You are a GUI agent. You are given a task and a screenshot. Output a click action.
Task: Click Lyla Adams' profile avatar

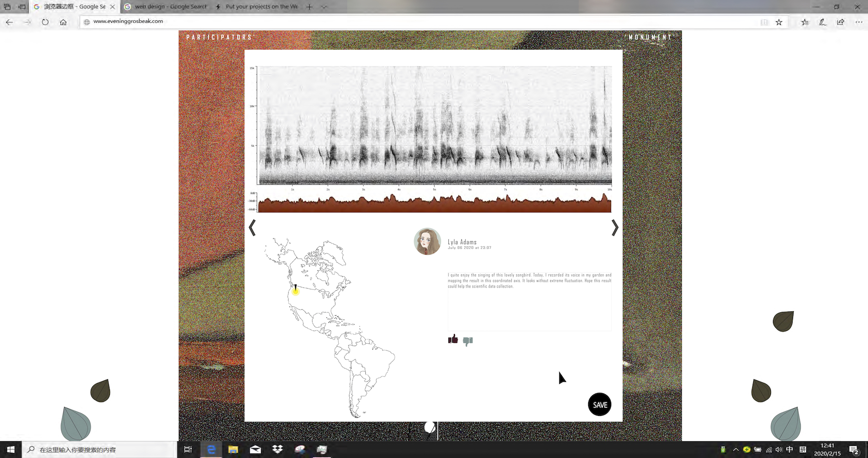[427, 241]
